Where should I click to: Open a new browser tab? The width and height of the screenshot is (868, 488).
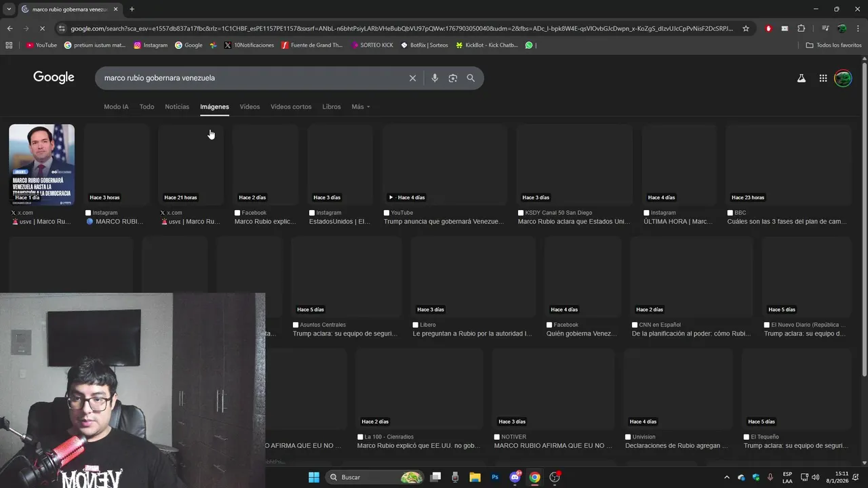click(x=132, y=9)
